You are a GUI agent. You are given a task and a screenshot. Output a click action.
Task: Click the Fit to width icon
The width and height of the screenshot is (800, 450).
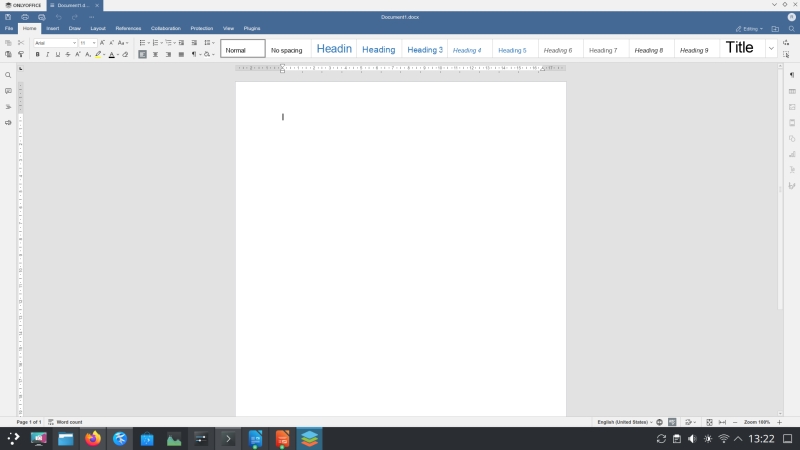tap(722, 422)
